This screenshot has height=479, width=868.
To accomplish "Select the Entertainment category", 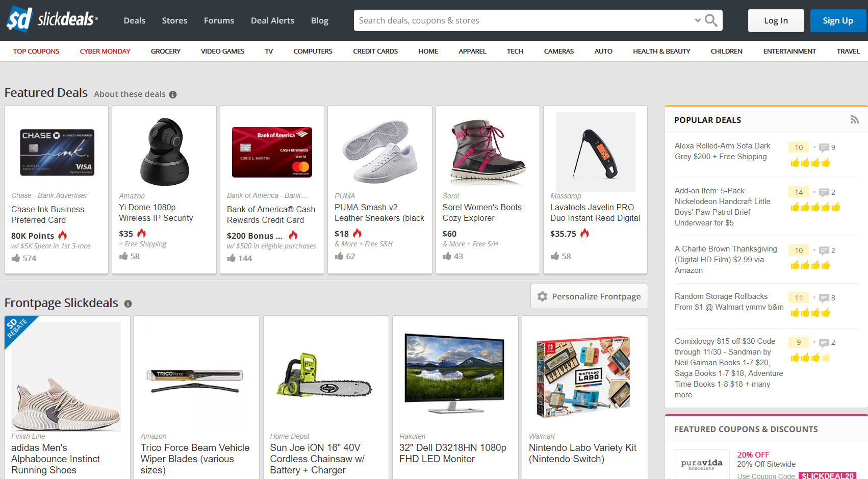I will tap(789, 51).
